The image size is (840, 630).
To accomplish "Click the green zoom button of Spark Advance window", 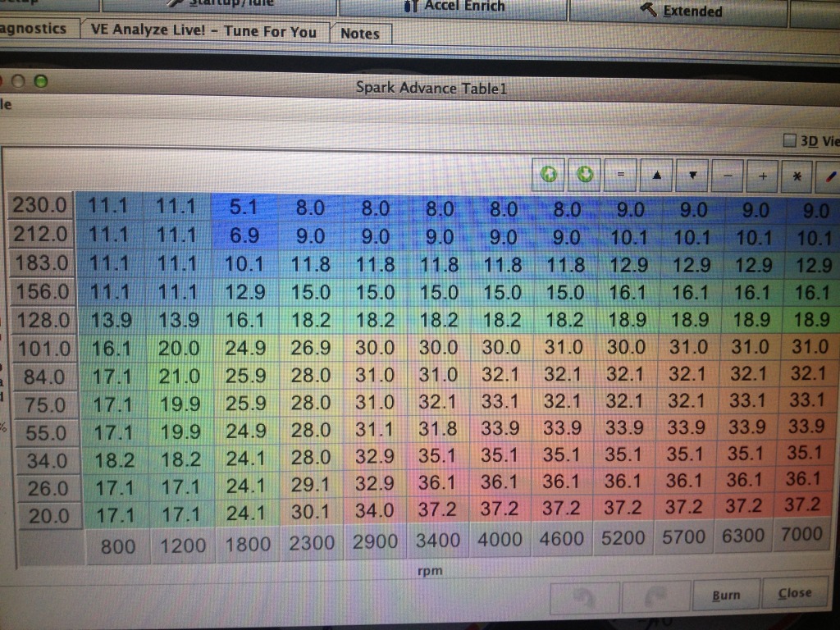I will [x=41, y=81].
